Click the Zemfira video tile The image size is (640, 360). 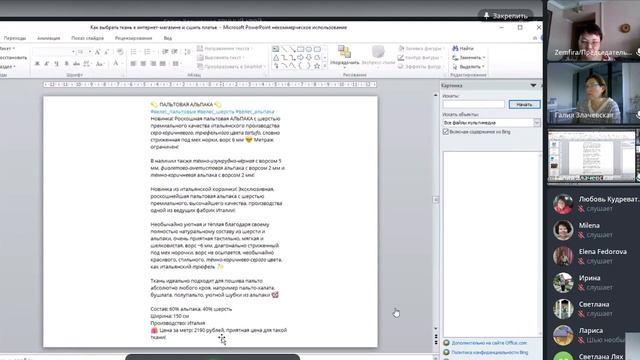click(593, 30)
